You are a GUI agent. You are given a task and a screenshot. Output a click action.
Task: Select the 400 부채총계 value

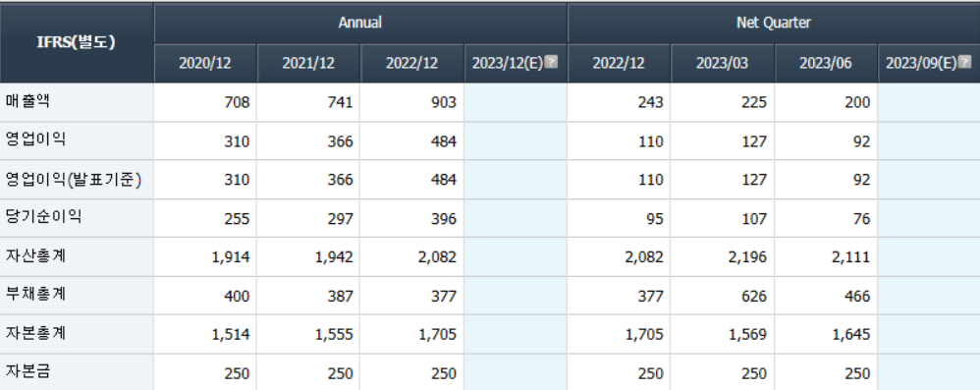tap(237, 297)
